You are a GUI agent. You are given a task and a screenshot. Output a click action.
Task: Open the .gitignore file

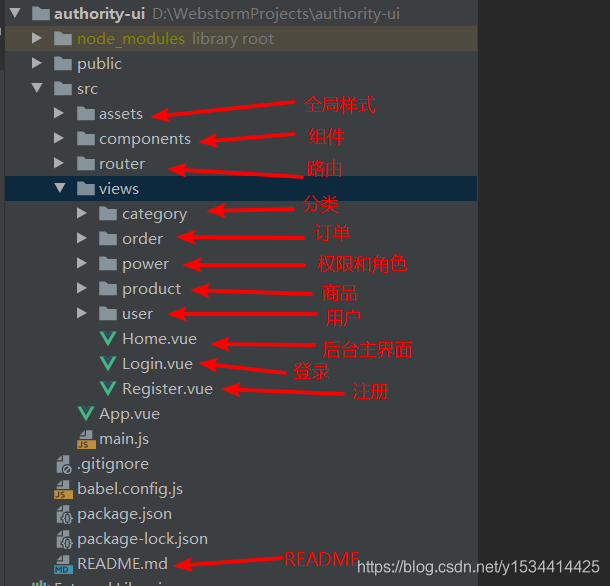tap(113, 464)
